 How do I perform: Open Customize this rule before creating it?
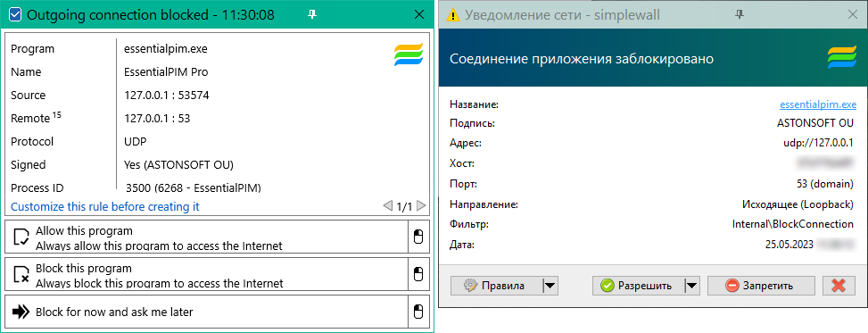pyautogui.click(x=105, y=206)
